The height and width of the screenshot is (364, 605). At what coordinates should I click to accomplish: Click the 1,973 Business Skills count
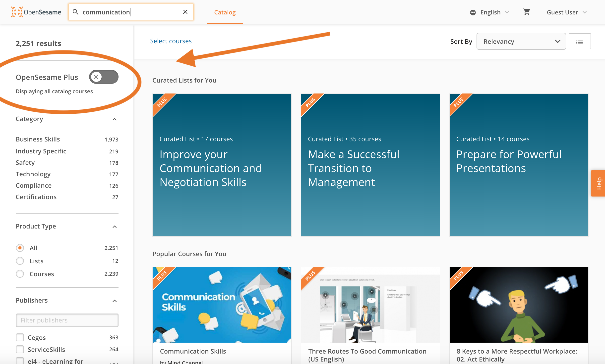pyautogui.click(x=111, y=139)
